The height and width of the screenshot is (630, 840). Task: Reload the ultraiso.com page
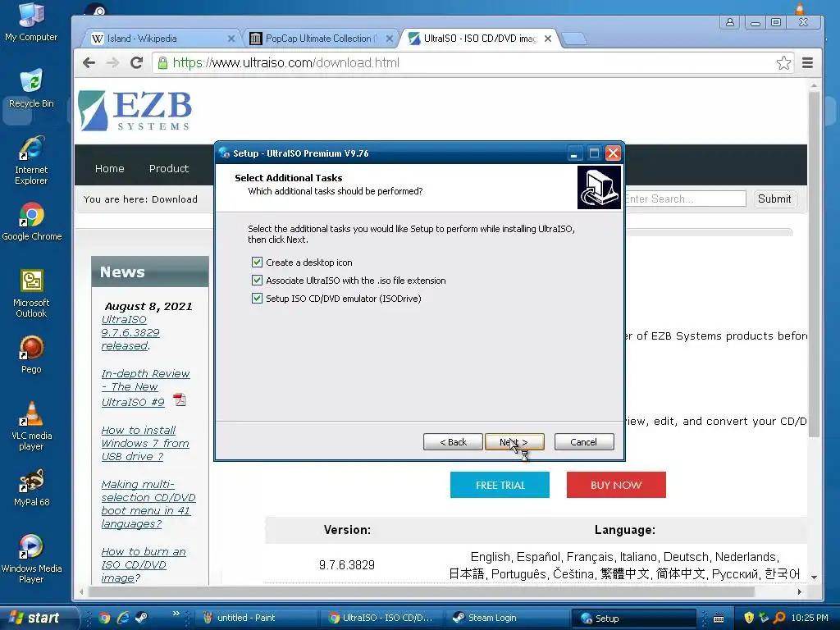click(x=137, y=62)
